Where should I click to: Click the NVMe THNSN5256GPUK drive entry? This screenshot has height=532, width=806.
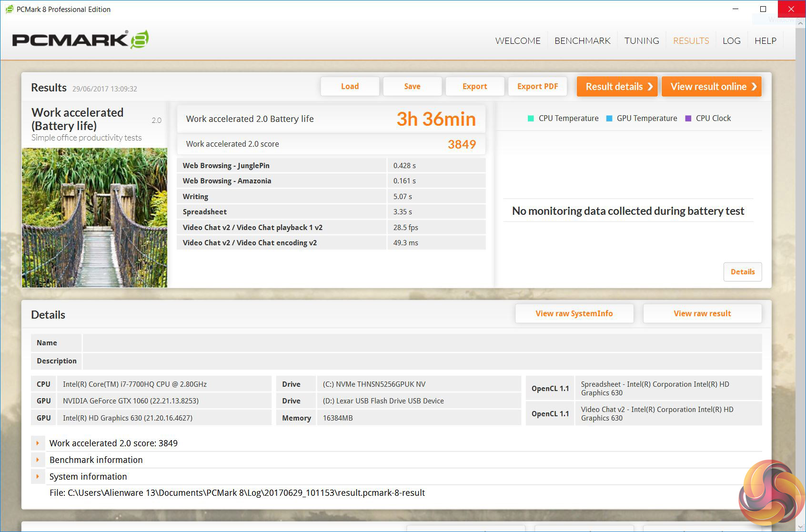coord(419,384)
